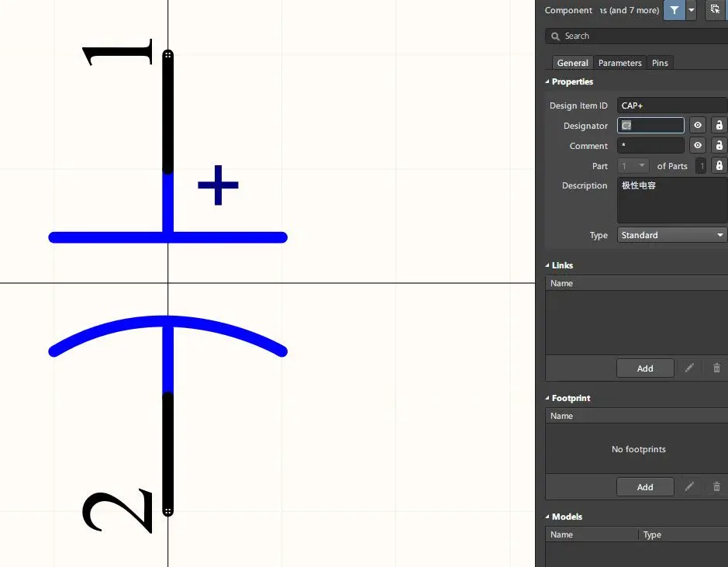Toggle the lock icon next to Comment
728x567 pixels.
(719, 146)
